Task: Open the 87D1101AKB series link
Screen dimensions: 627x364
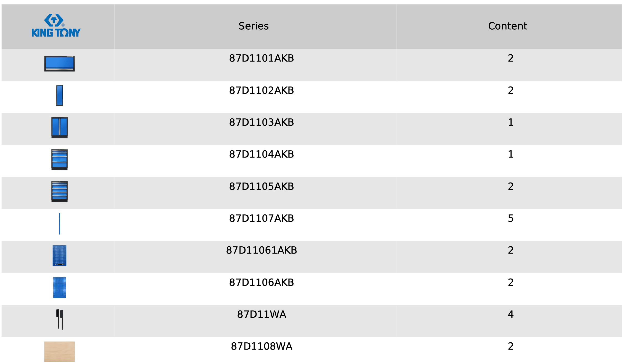Action: click(261, 58)
